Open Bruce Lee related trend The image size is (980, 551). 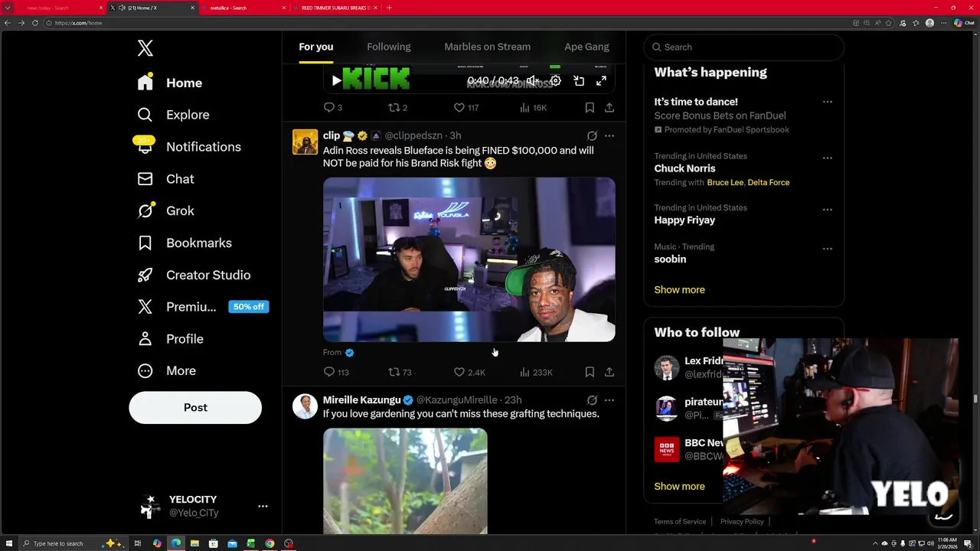coord(725,182)
